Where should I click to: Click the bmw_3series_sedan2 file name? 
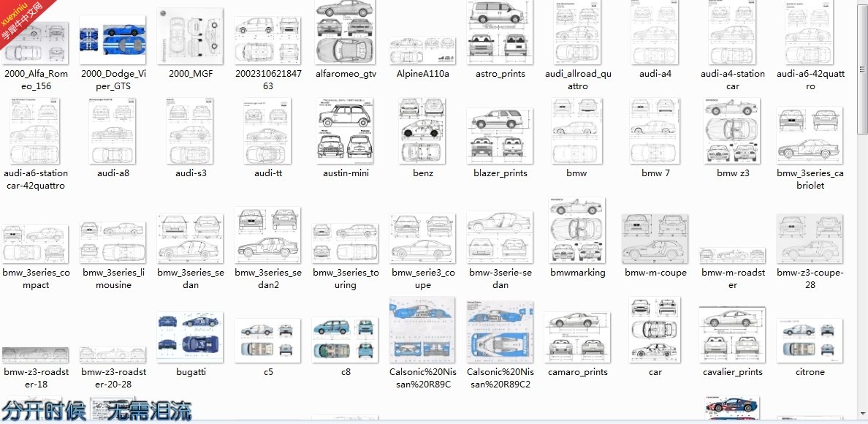[268, 279]
